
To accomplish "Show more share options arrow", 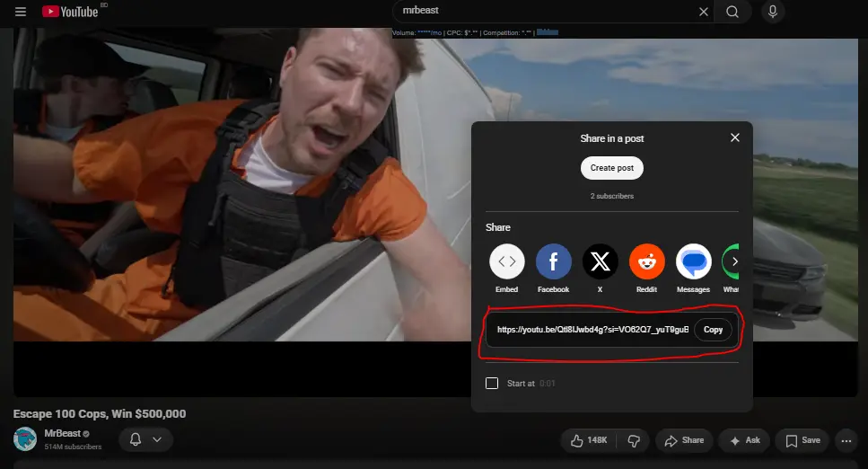I will [x=734, y=261].
